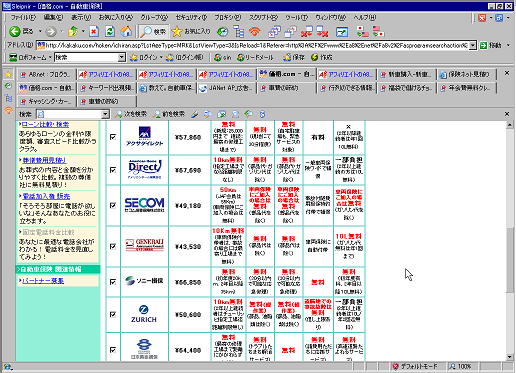Expand the address bar URL dropdown
The width and height of the screenshot is (516, 373).
pos(473,46)
